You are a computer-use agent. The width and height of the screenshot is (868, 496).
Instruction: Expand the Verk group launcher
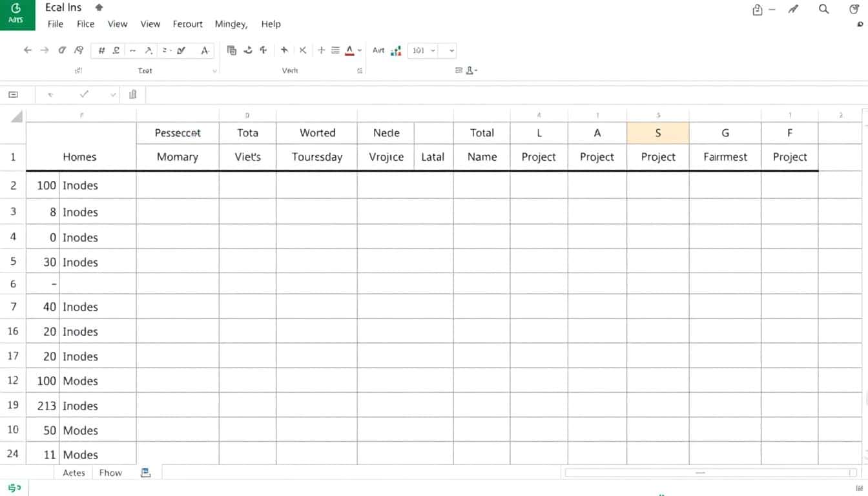360,71
